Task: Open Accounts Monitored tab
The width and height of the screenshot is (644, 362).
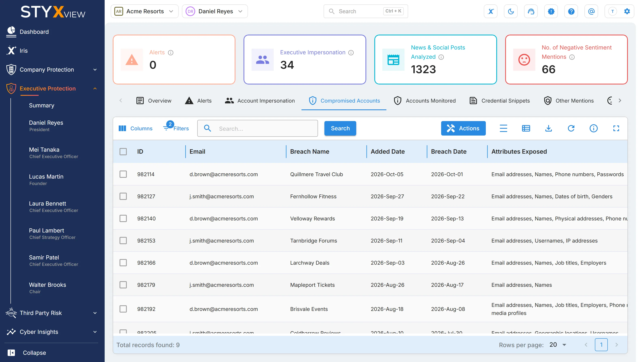Action: pyautogui.click(x=424, y=101)
